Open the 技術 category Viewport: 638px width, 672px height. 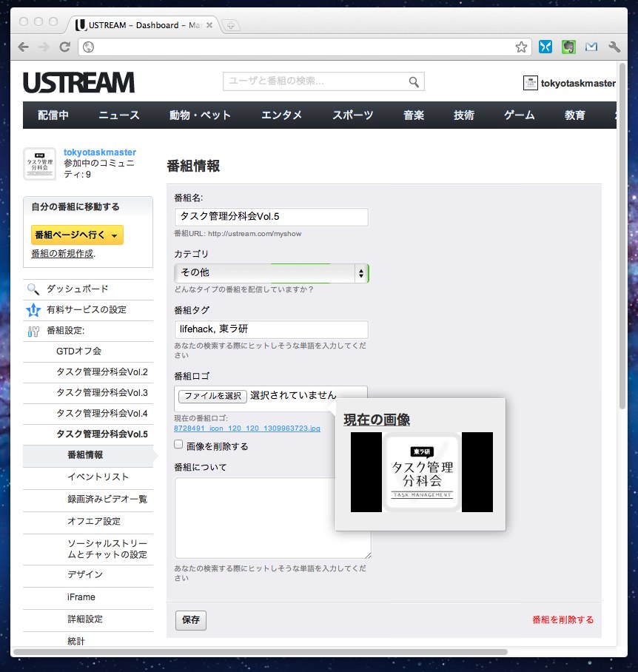[x=464, y=115]
